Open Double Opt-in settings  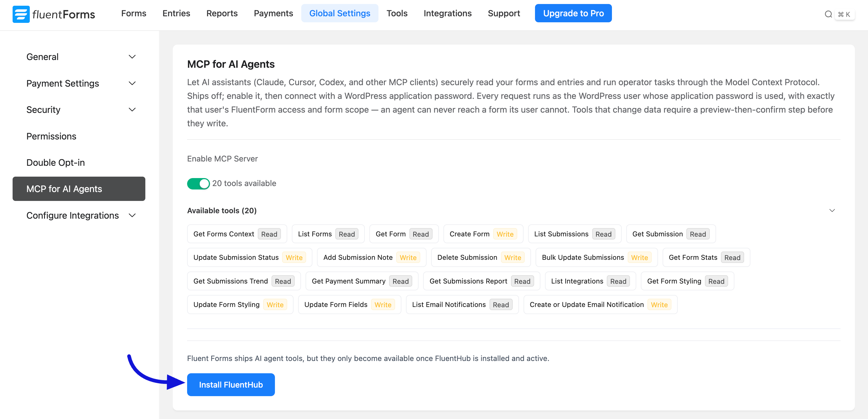click(x=79, y=163)
